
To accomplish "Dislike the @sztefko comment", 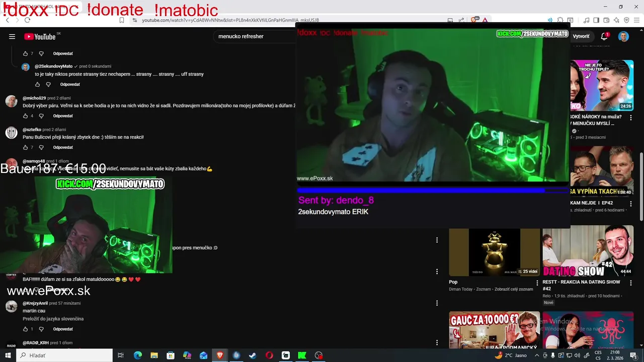I will click(x=41, y=147).
